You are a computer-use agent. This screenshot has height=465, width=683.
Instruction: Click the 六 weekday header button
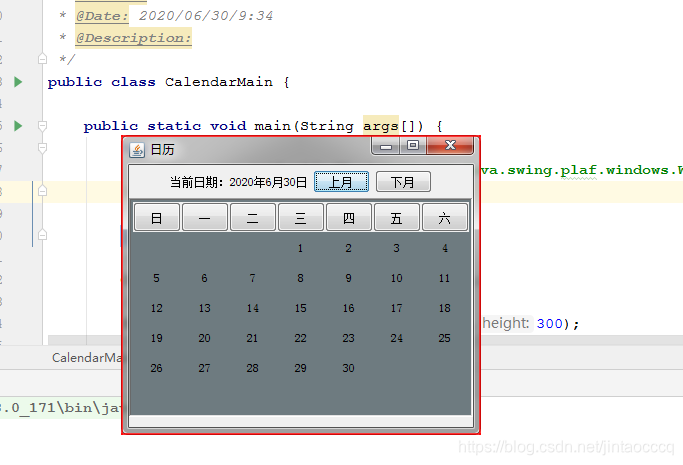(x=445, y=217)
